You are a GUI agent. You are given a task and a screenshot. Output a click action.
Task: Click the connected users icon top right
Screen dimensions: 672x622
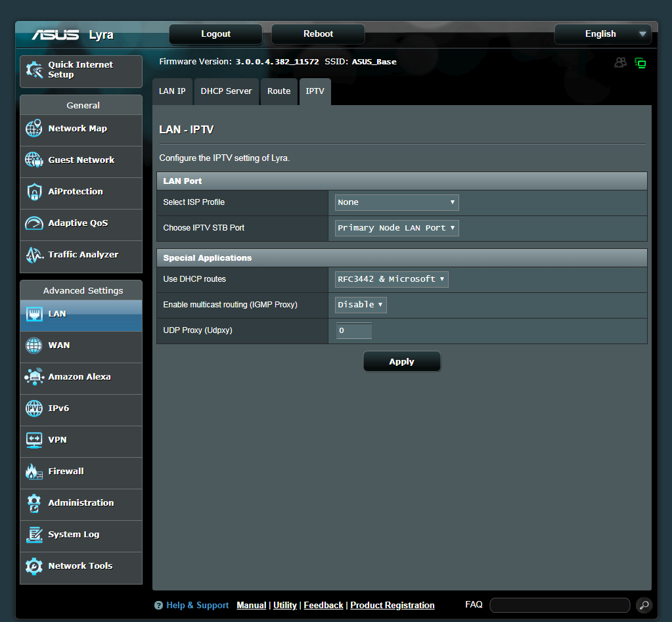(620, 62)
